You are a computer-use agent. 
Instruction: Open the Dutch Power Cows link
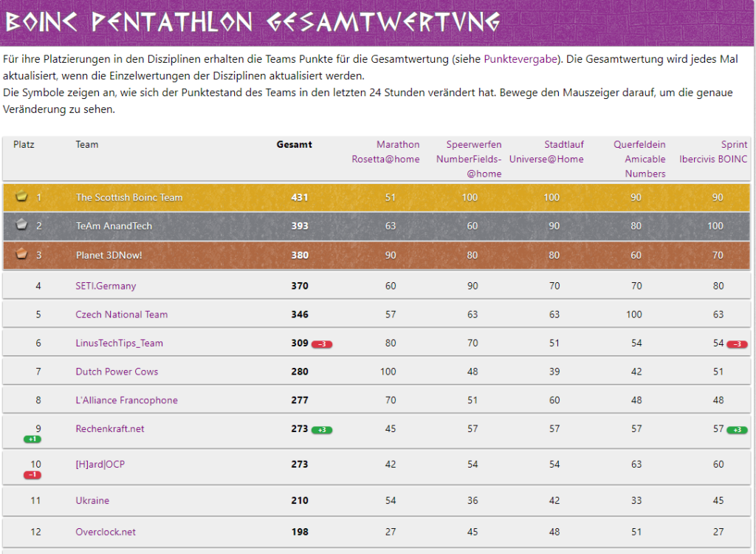(117, 371)
